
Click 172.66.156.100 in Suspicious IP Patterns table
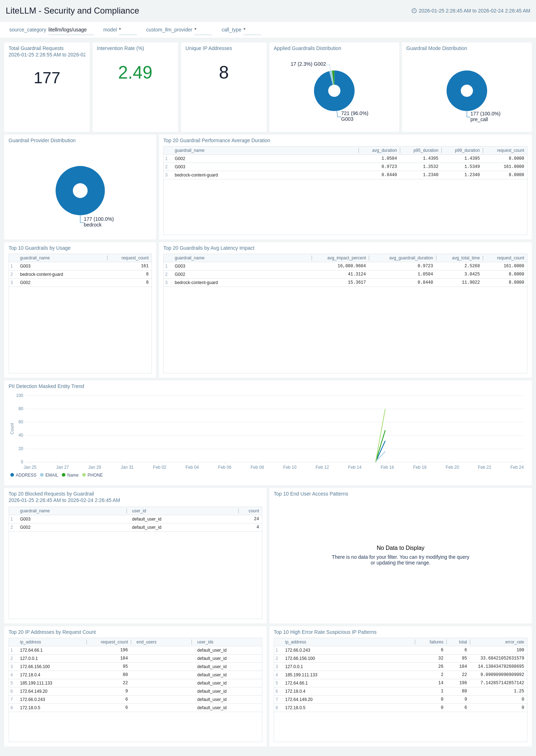tap(300, 658)
